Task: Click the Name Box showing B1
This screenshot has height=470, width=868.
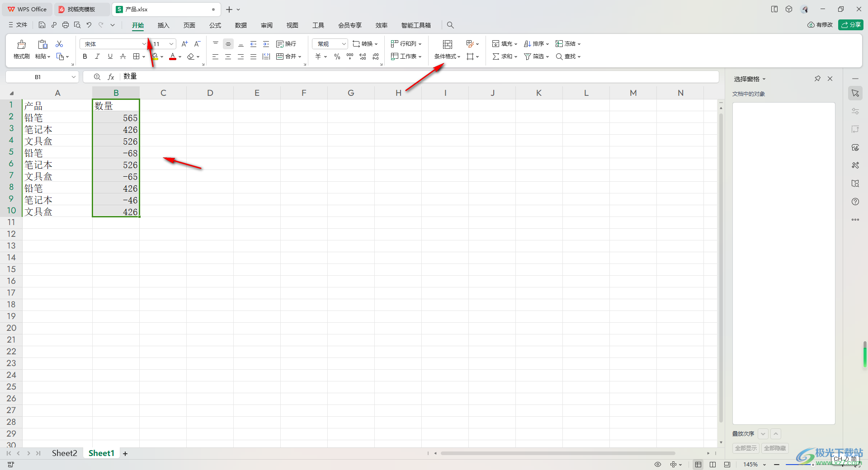Action: 42,77
